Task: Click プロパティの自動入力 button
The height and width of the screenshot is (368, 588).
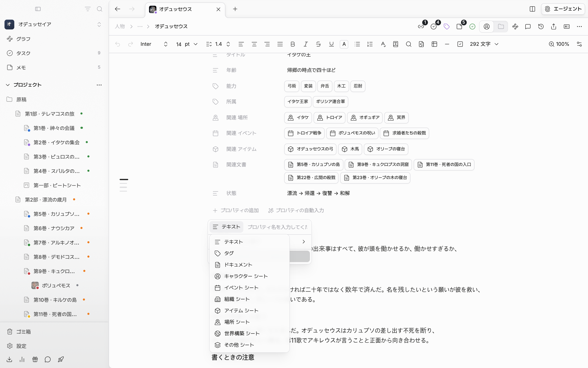Action: coord(296,210)
